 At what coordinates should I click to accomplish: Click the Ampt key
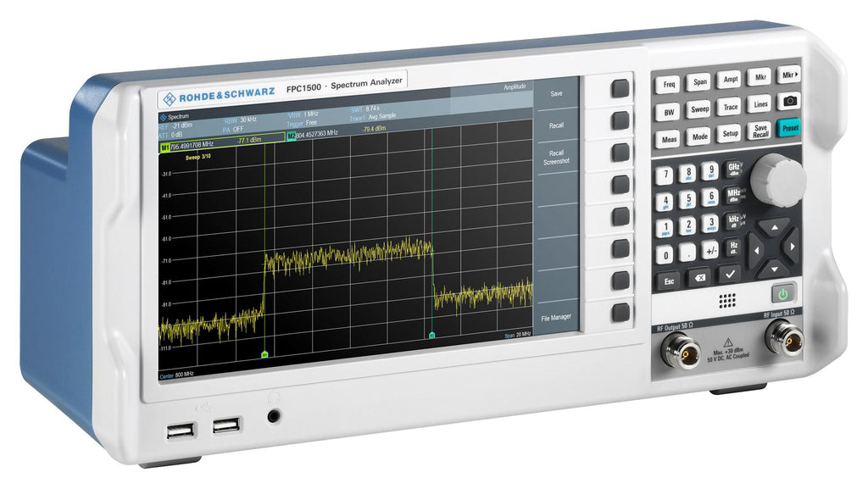(730, 79)
